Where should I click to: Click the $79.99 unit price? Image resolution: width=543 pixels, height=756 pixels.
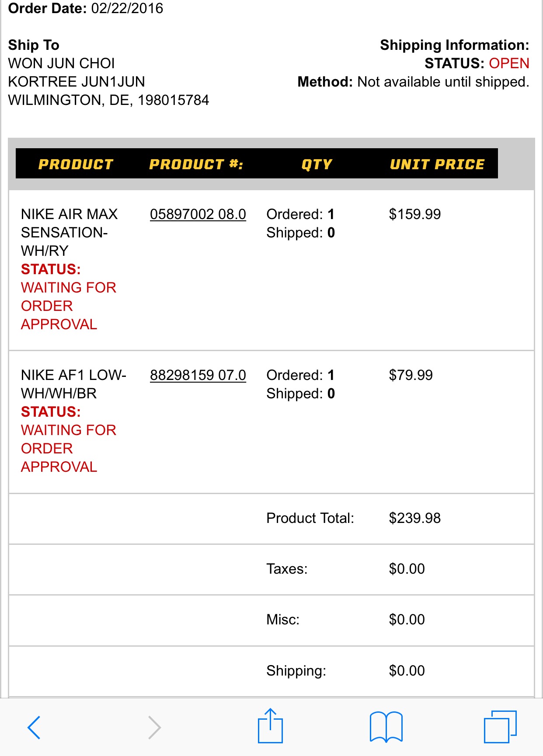coord(411,375)
